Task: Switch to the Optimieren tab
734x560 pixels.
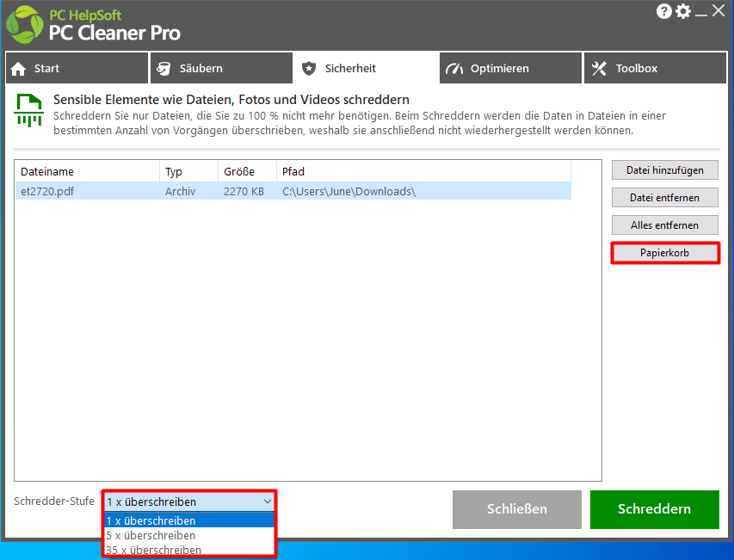Action: point(510,68)
